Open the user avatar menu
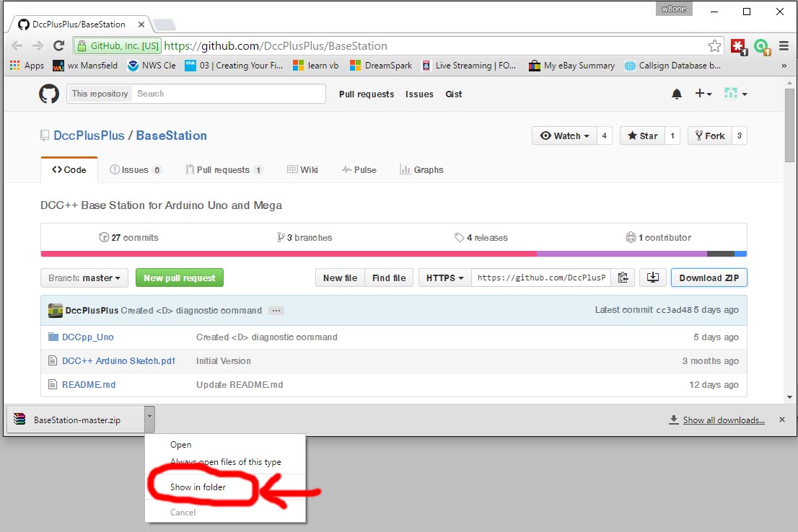798x532 pixels. 735,94
